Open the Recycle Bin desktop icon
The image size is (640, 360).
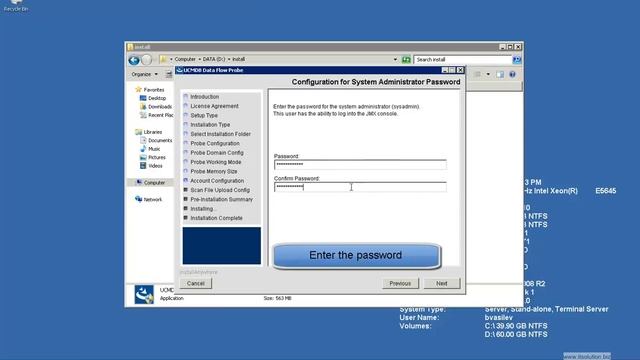click(16, 5)
